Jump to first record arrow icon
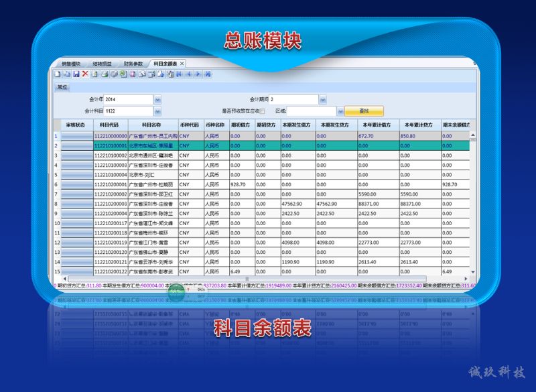The height and width of the screenshot is (392, 536). pyautogui.click(x=180, y=74)
